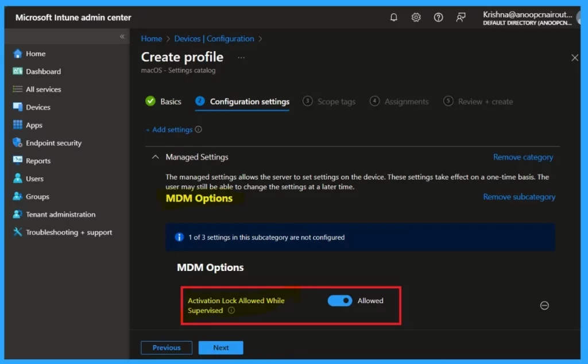The image size is (588, 364).
Task: Open Tenant administration in the sidebar
Action: tap(60, 214)
